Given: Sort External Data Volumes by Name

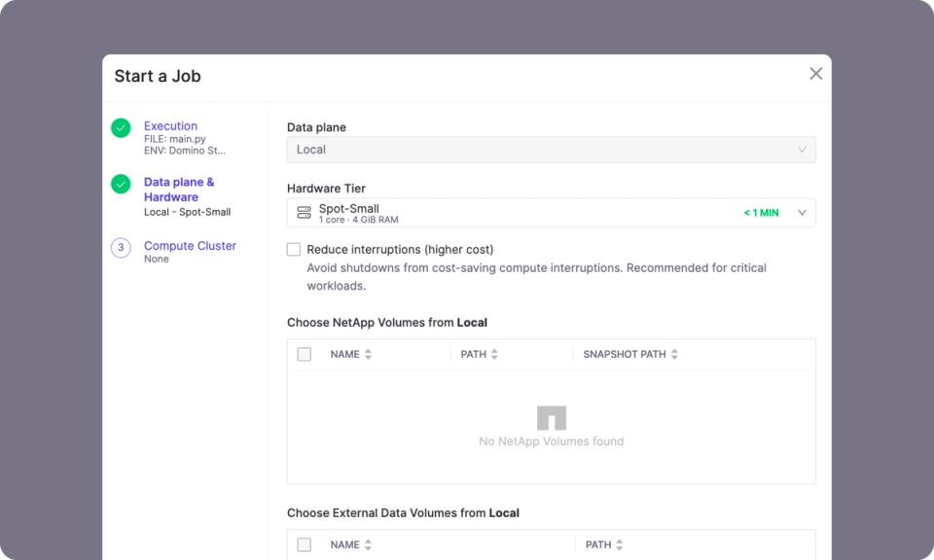Looking at the screenshot, I should coord(368,545).
